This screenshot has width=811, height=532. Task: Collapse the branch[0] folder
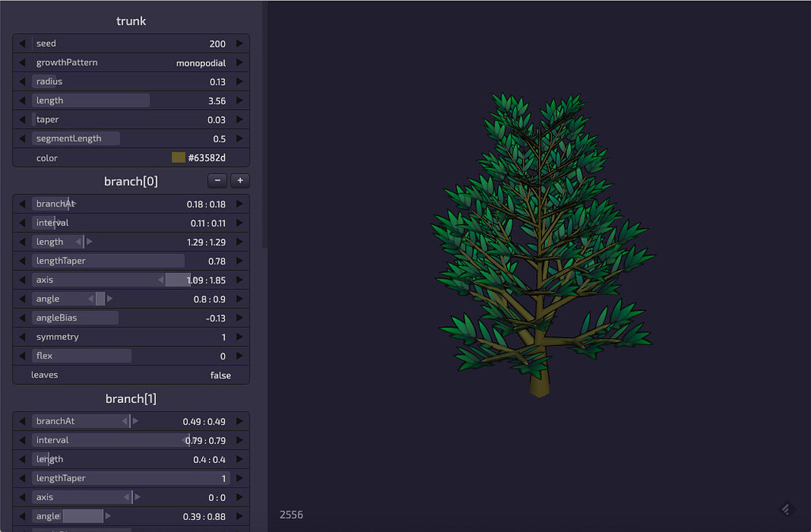click(131, 181)
